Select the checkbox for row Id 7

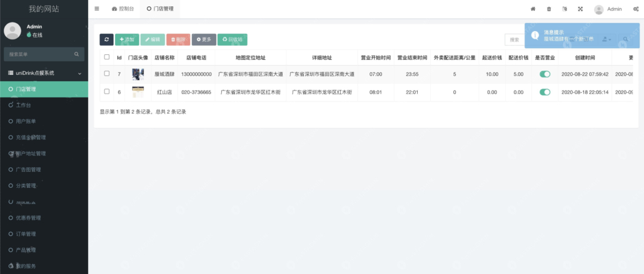coord(106,74)
